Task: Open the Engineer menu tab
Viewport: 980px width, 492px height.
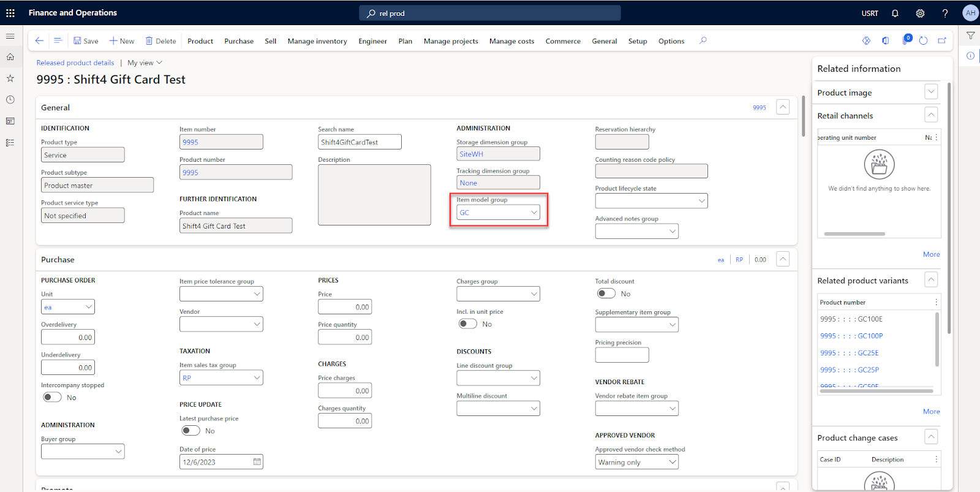Action: [372, 41]
